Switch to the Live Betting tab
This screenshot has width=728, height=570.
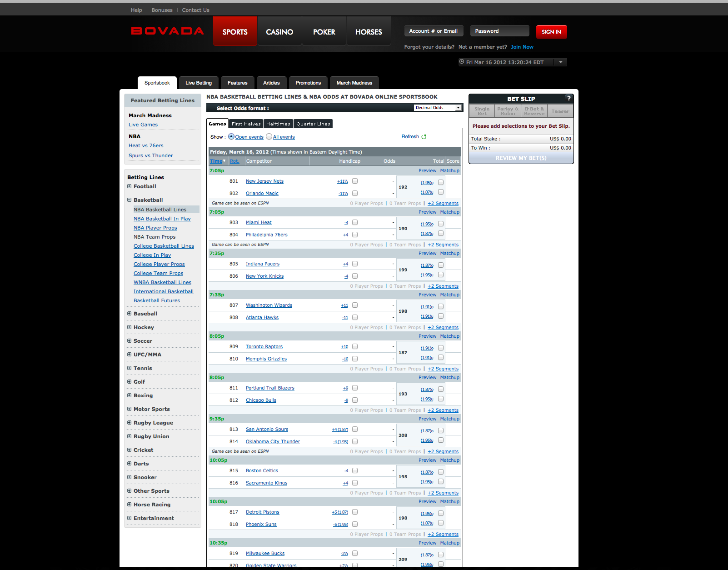199,83
